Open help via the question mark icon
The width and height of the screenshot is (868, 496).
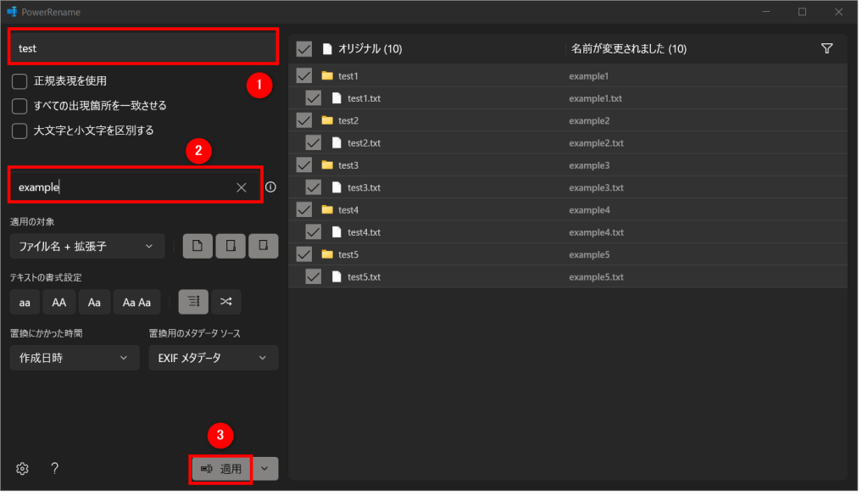click(54, 468)
